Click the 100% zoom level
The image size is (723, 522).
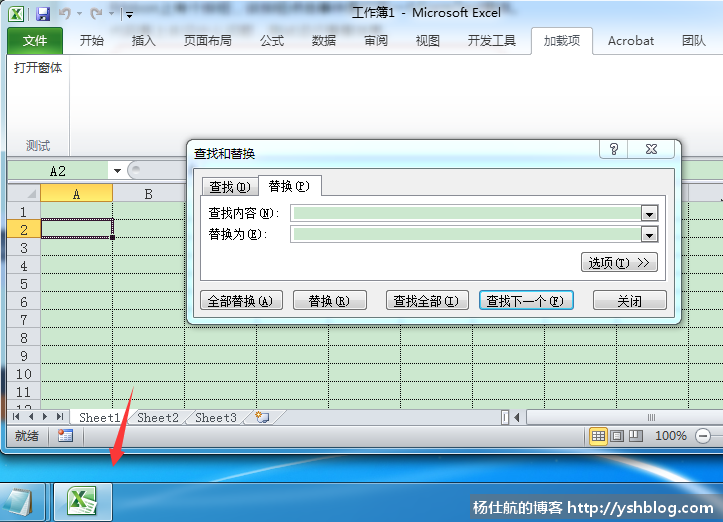[x=670, y=435]
